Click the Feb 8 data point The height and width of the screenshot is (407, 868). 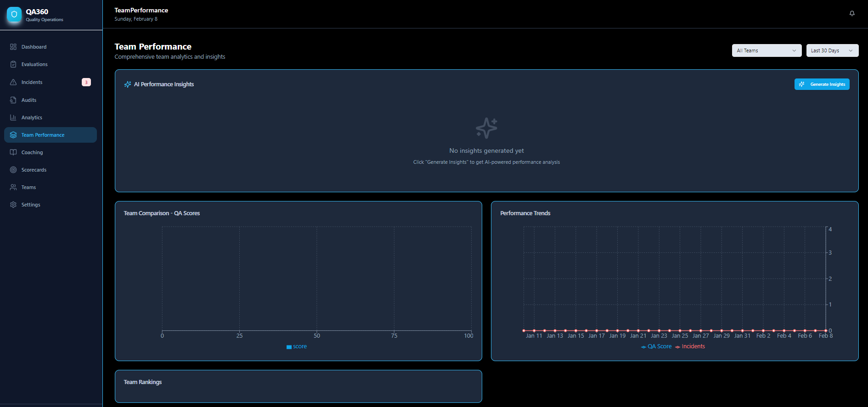pyautogui.click(x=826, y=330)
